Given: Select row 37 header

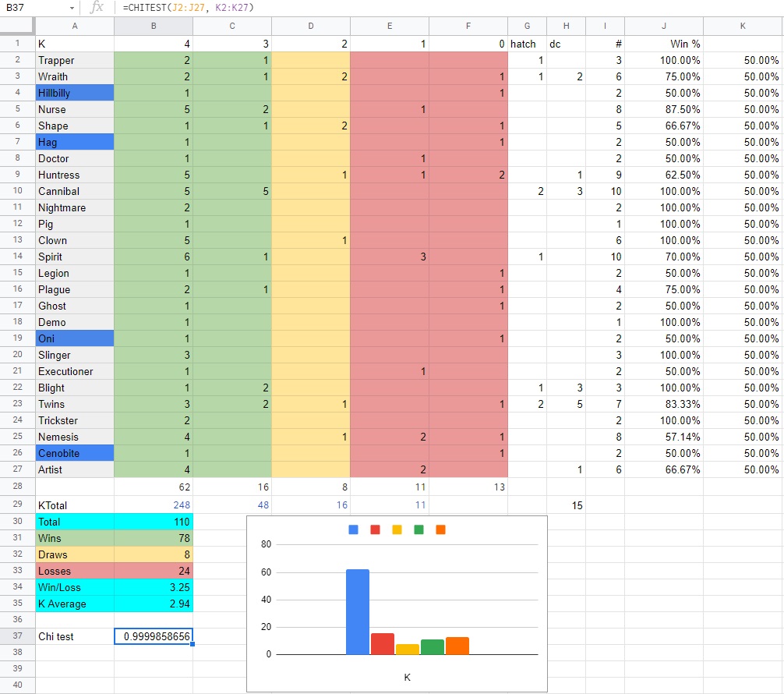Looking at the screenshot, I should pyautogui.click(x=17, y=636).
